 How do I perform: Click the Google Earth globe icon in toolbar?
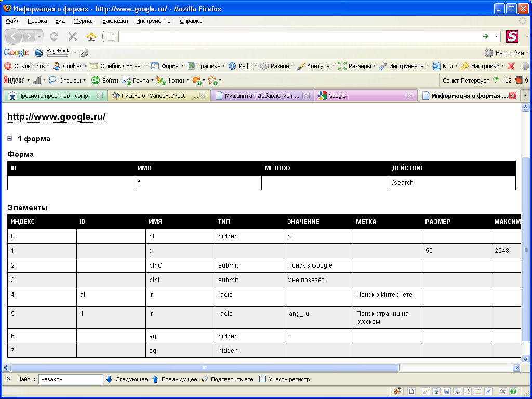point(39,52)
